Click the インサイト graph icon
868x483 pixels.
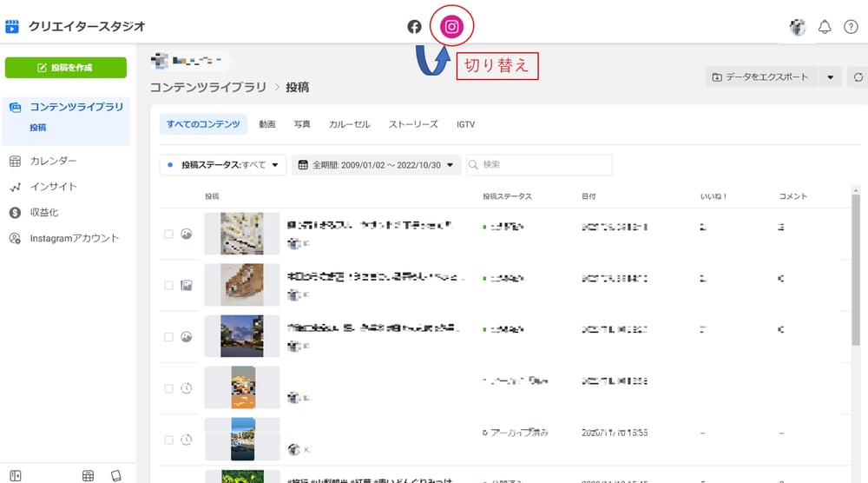[15, 188]
